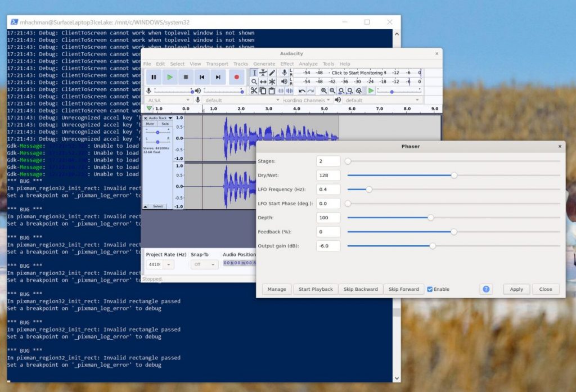The image size is (576, 392).
Task: Click the Redo arrow icon
Action: [310, 91]
